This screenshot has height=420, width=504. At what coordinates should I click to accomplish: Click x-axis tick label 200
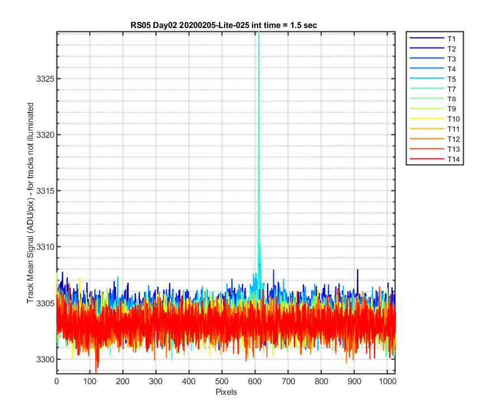(123, 381)
